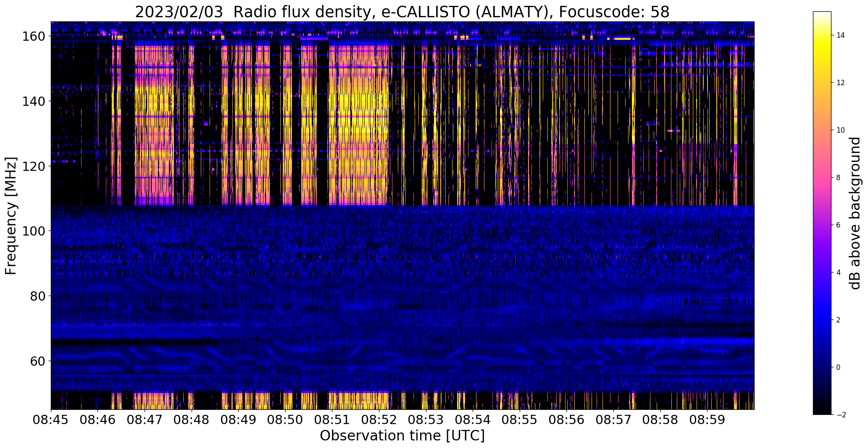Screen dimensions: 868x448
Task: Click the 08:55 time tick label
Action: tap(520, 420)
